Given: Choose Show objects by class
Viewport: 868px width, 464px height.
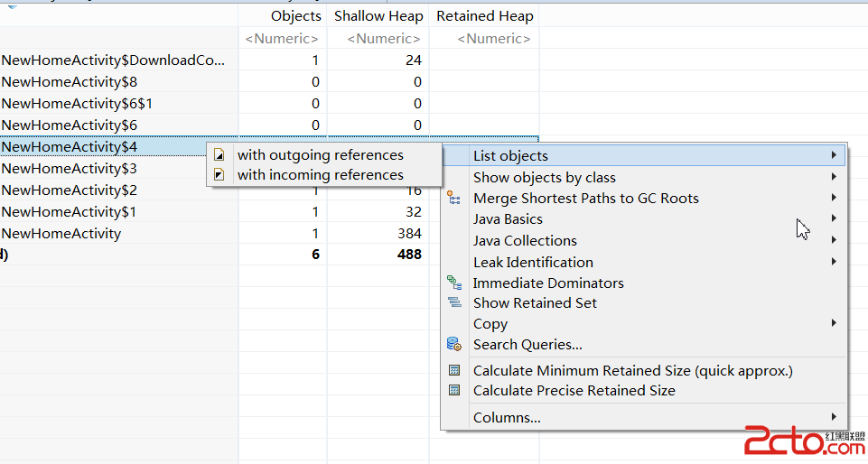Looking at the screenshot, I should click(x=544, y=177).
